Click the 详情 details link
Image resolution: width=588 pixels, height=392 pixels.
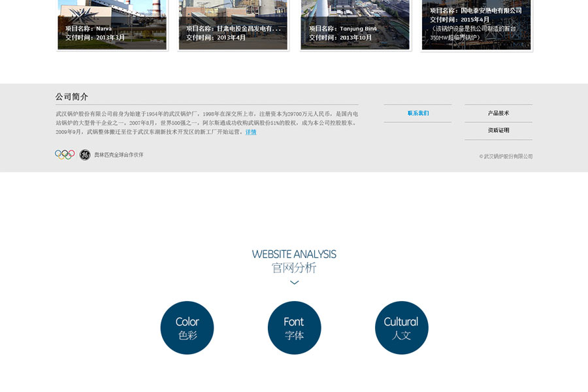(251, 132)
